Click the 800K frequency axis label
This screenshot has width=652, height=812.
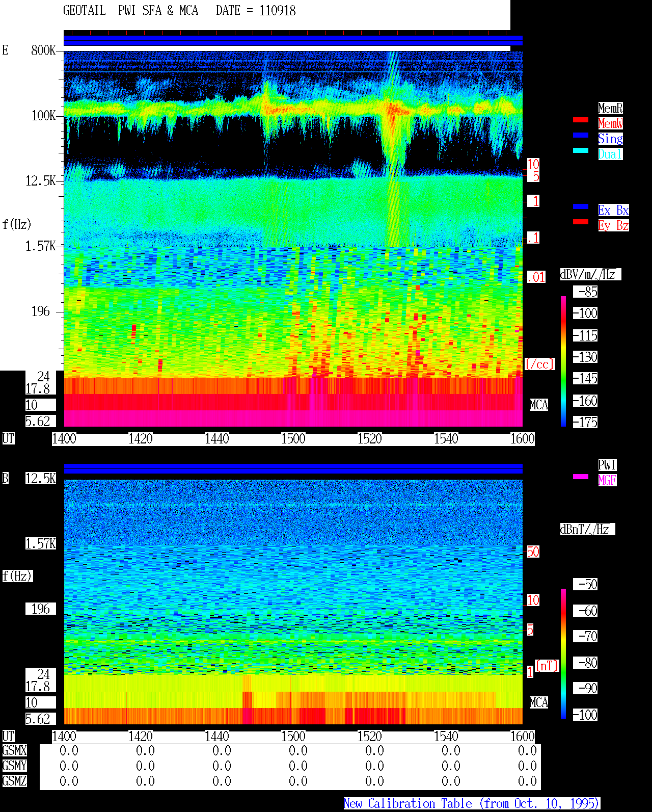tap(43, 50)
